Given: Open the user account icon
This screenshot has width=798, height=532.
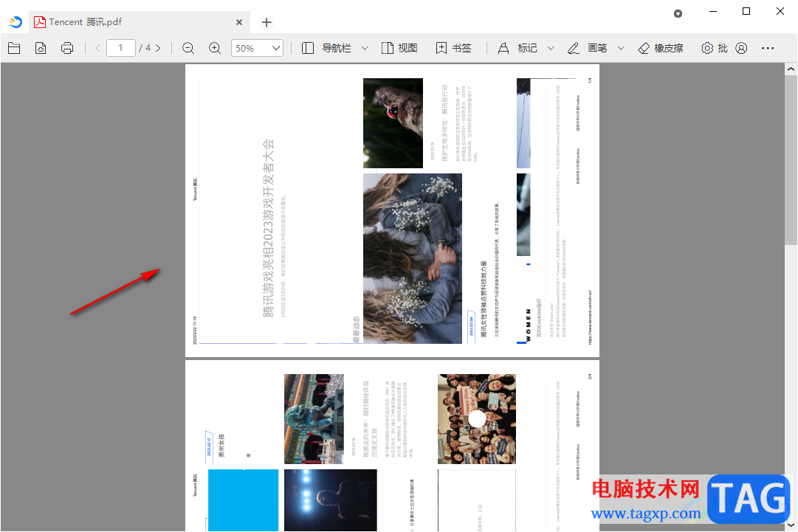Looking at the screenshot, I should 741,48.
